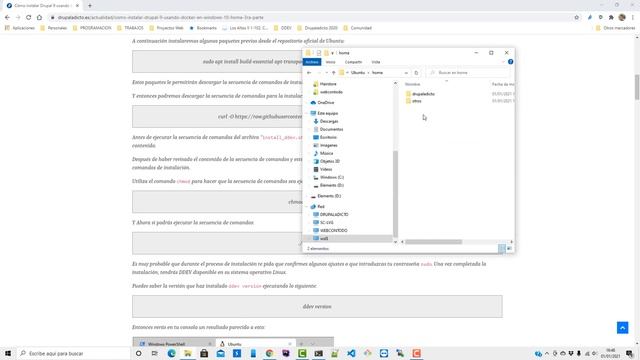Screen dimensions: 640x360
Task: Expand the Explorer address bar history dropdown
Action: (x=406, y=73)
